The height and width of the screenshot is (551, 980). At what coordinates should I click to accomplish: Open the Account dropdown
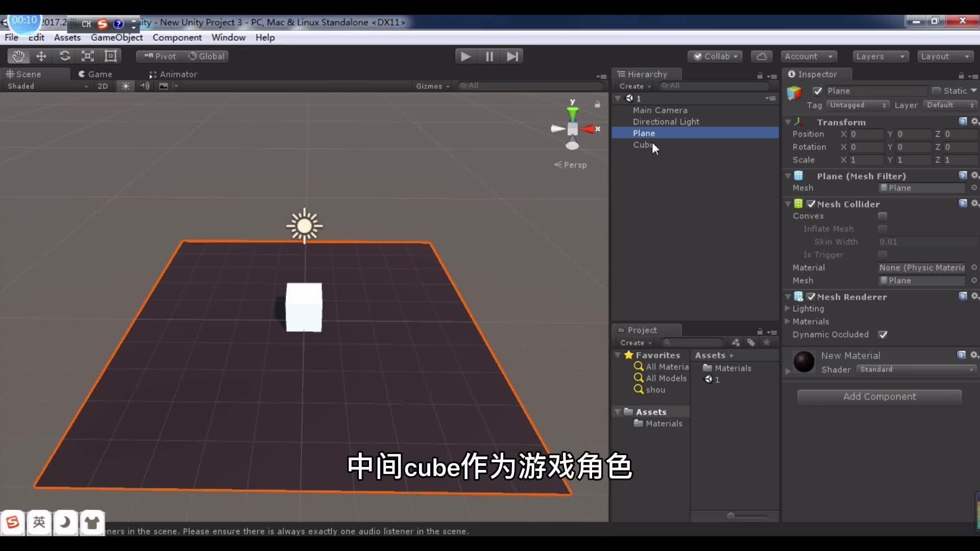(x=808, y=56)
